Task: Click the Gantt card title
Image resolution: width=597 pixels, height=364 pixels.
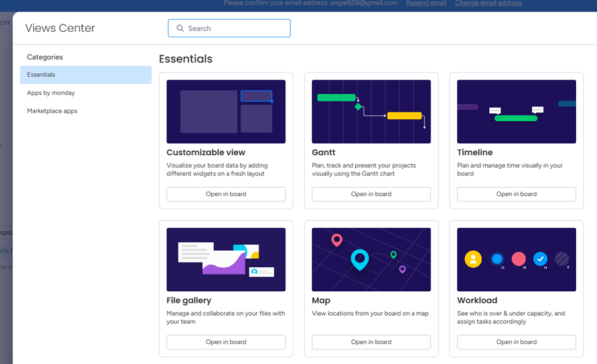Action: (324, 152)
